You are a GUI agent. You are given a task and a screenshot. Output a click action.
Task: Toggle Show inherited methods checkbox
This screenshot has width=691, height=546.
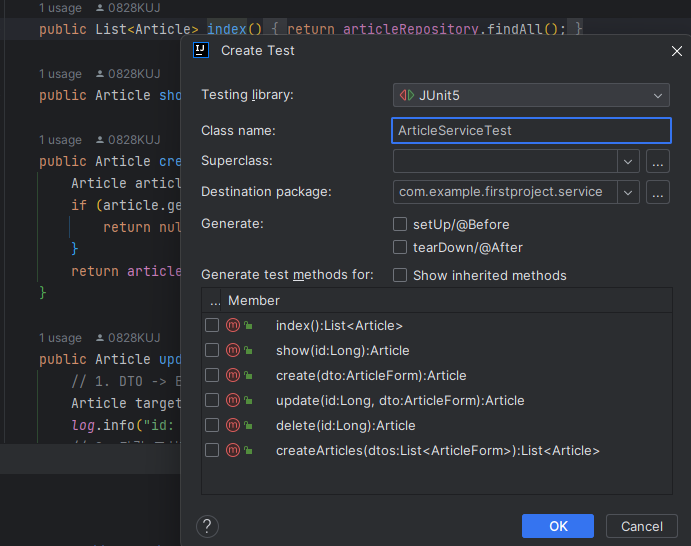tap(400, 275)
